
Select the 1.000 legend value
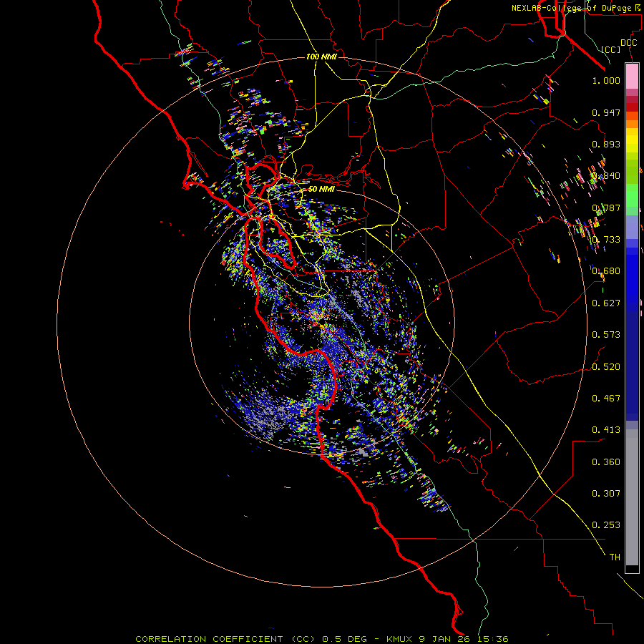tap(606, 80)
